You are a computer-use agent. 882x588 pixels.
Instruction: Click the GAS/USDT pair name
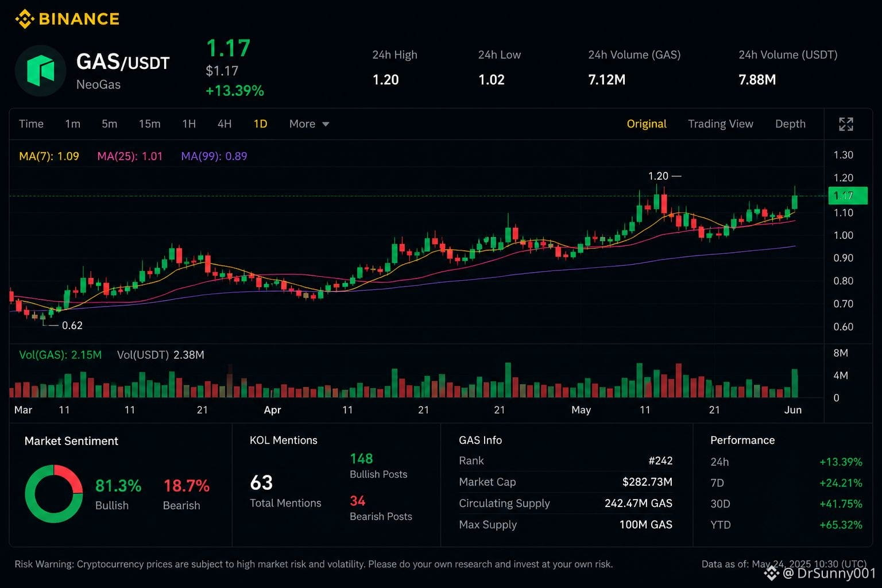coord(123,61)
